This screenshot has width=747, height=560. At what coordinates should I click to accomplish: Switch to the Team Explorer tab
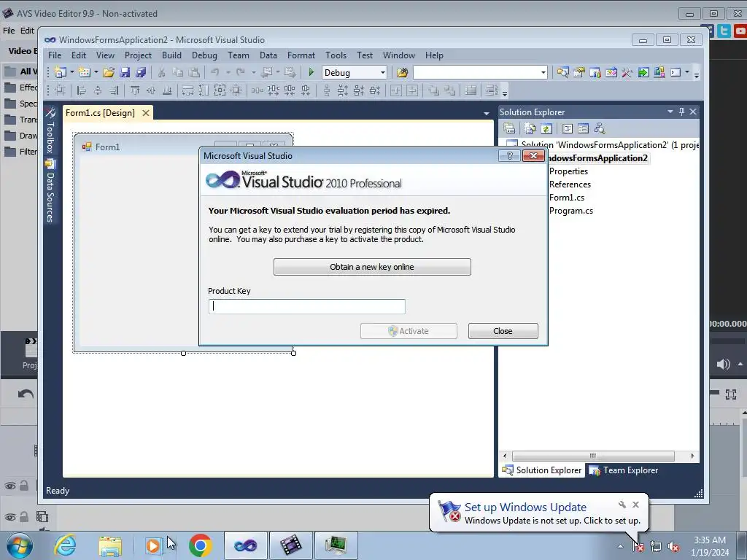click(x=624, y=470)
